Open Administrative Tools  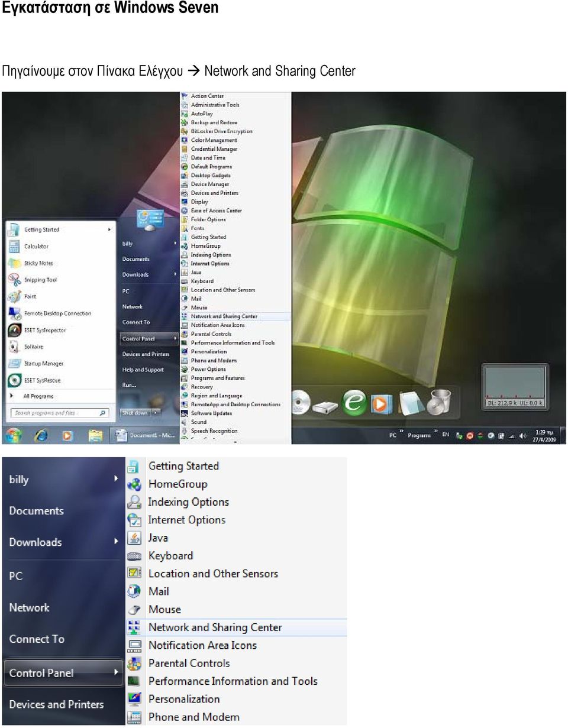point(215,105)
